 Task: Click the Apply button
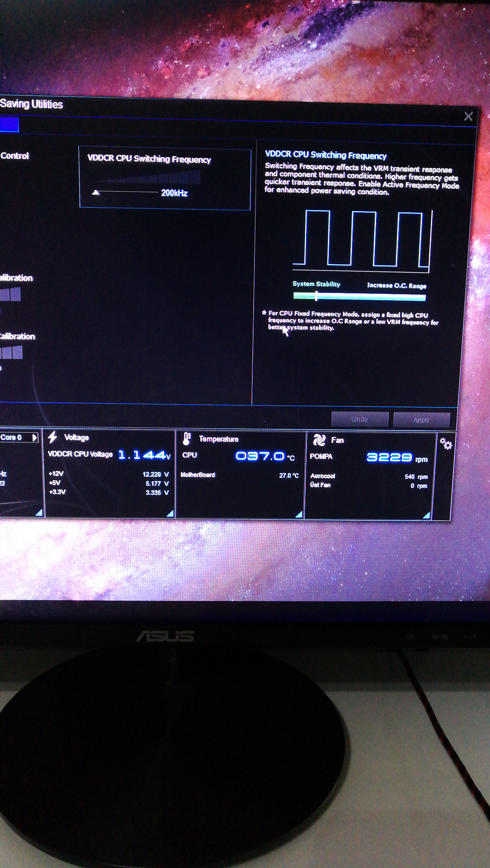pos(421,420)
